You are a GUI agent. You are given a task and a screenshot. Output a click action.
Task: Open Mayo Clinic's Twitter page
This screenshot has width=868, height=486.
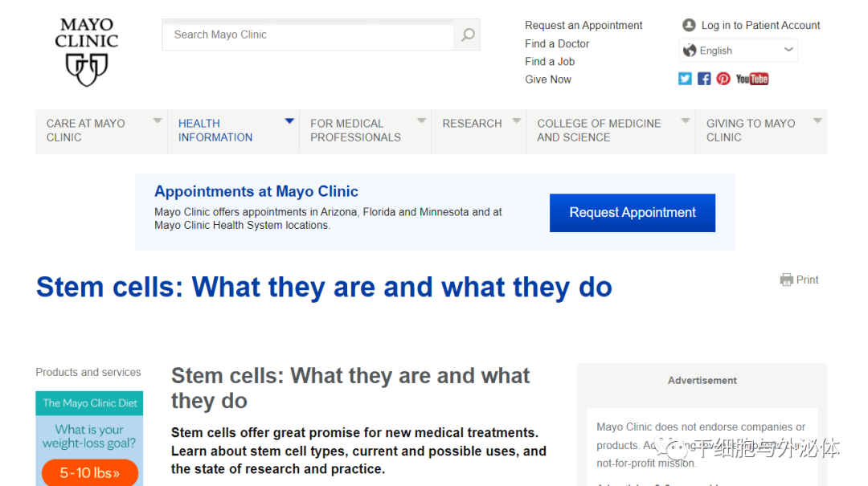685,79
